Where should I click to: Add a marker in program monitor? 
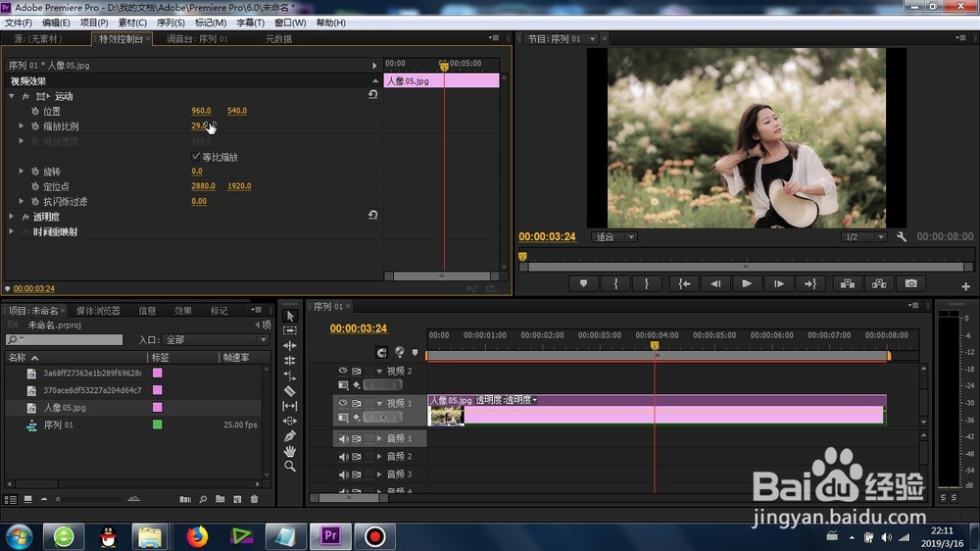coord(583,284)
